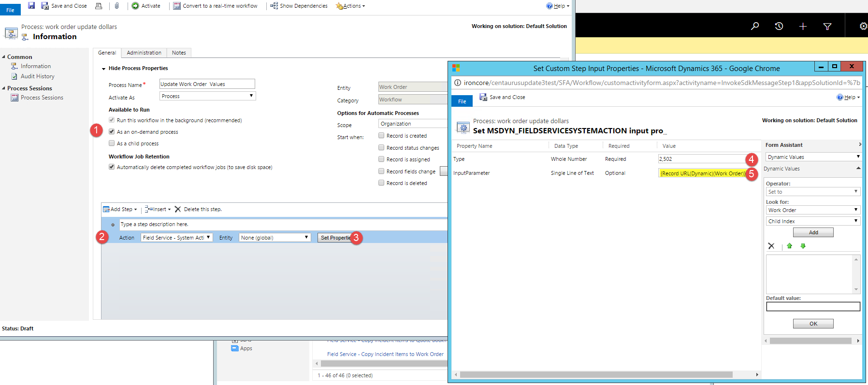The width and height of the screenshot is (868, 385).
Task: Move dynamic value up with green arrow
Action: pyautogui.click(x=789, y=246)
